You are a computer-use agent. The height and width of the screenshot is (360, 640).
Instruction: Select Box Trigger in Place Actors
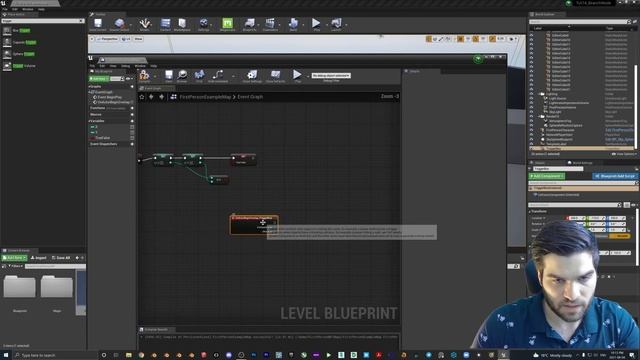coord(20,31)
